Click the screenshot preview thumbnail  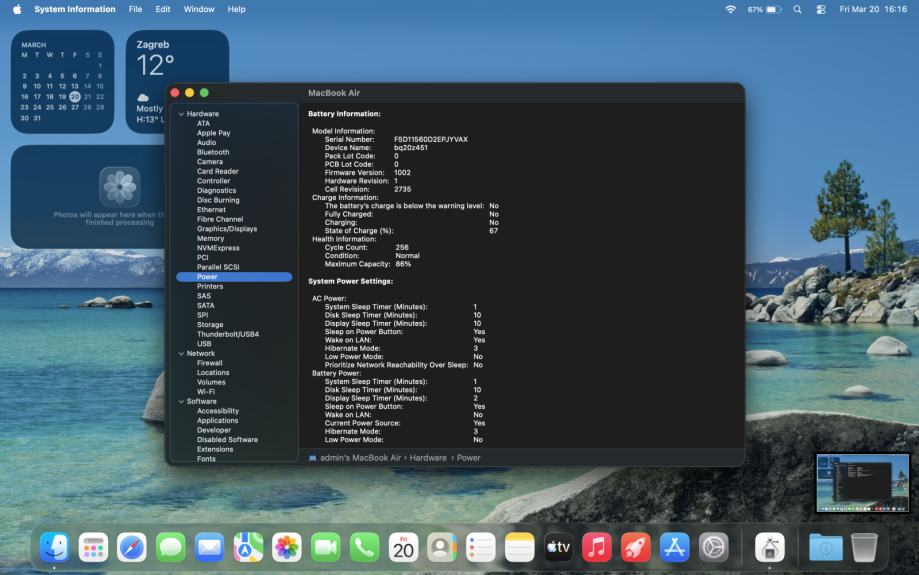pyautogui.click(x=862, y=483)
